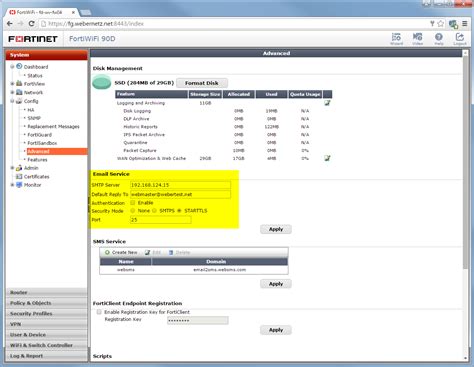This screenshot has height=367, width=474.
Task: Expand the Monitor tree node
Action: pos(12,185)
